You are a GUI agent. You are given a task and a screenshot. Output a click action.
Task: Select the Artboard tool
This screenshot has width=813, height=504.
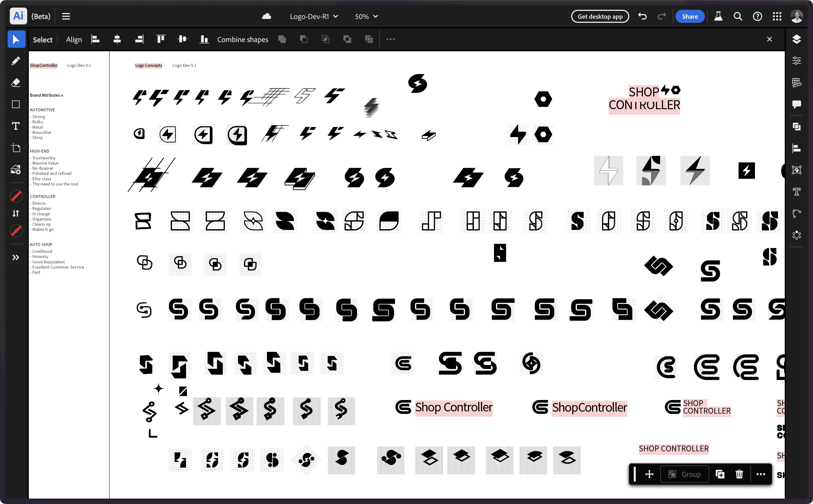point(16,148)
